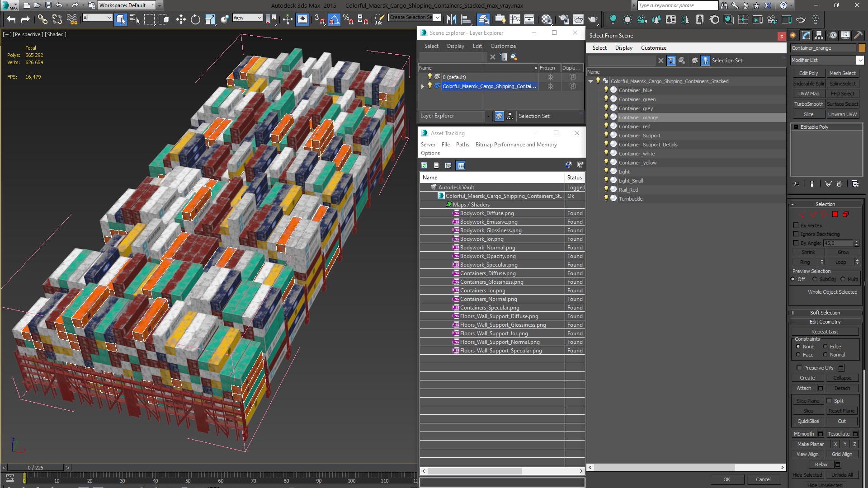868x488 pixels.
Task: Enable By Angle checkbox
Action: tap(796, 243)
